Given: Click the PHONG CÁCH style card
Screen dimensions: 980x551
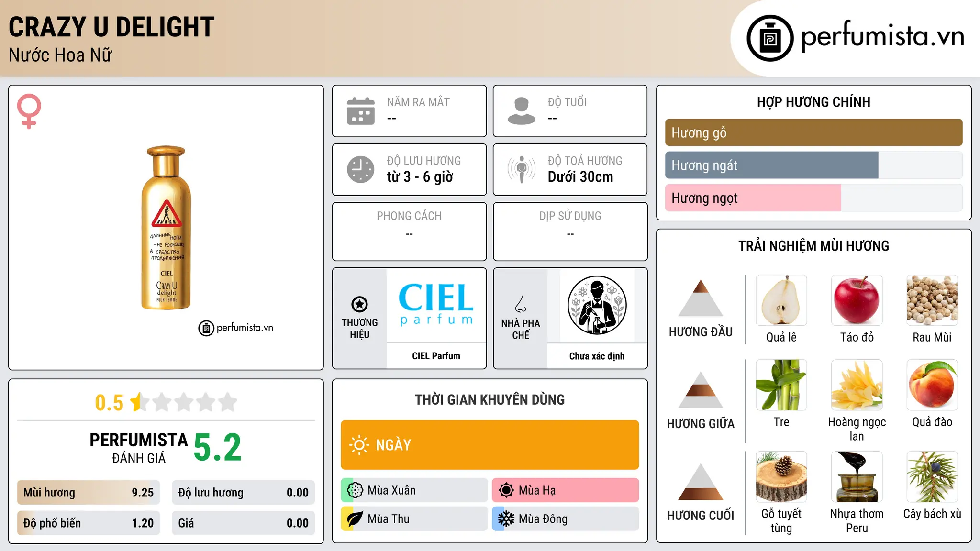Looking at the screenshot, I should (409, 231).
